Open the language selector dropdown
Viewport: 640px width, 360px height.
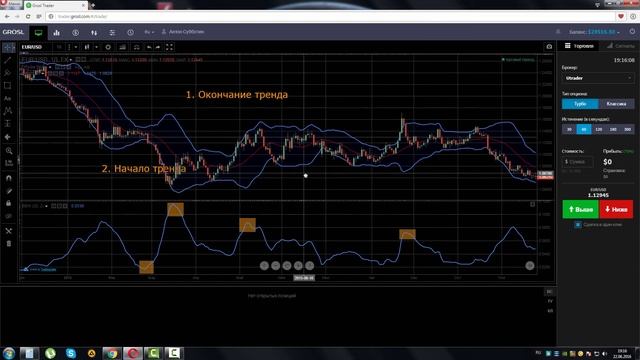coord(149,32)
